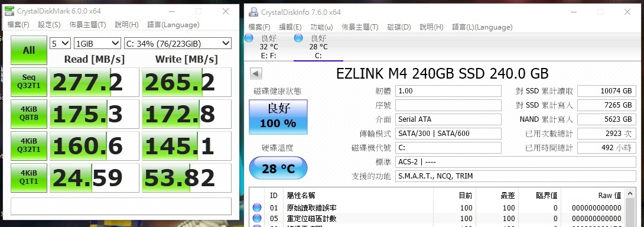Click the empty comment box in CrystalDiskMark
The height and width of the screenshot is (227, 644).
click(121, 206)
